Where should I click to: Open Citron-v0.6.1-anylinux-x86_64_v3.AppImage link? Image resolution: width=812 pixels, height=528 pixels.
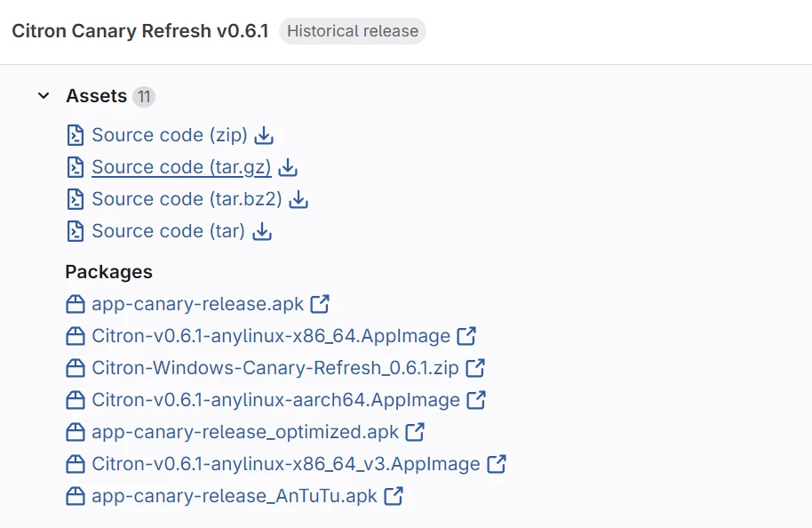click(286, 464)
